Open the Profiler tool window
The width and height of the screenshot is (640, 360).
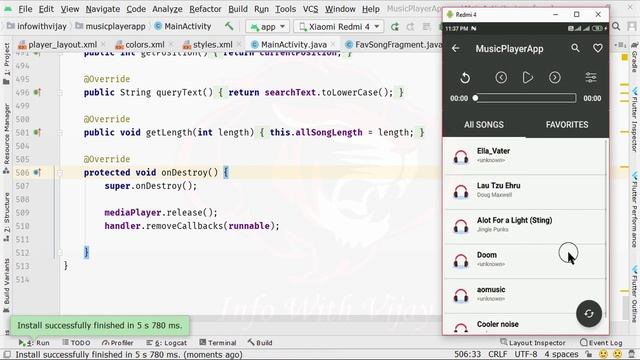click(x=118, y=343)
